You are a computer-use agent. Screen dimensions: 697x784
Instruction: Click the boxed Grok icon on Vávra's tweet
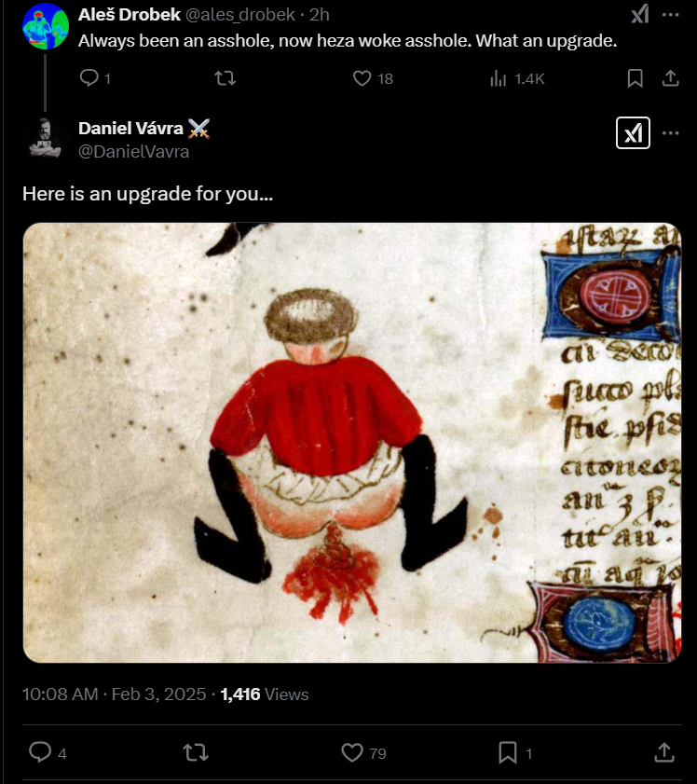coord(633,133)
